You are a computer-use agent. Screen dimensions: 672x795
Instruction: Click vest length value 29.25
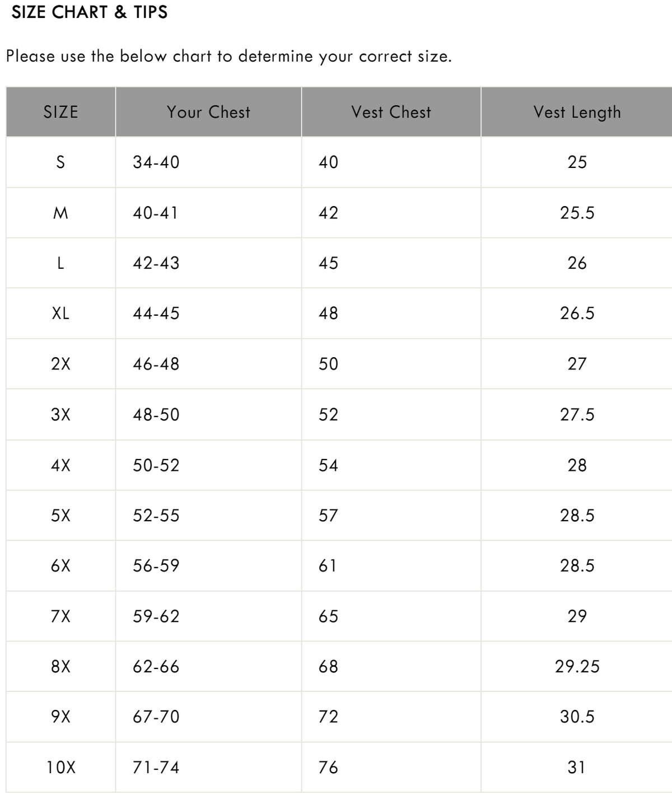(x=577, y=666)
